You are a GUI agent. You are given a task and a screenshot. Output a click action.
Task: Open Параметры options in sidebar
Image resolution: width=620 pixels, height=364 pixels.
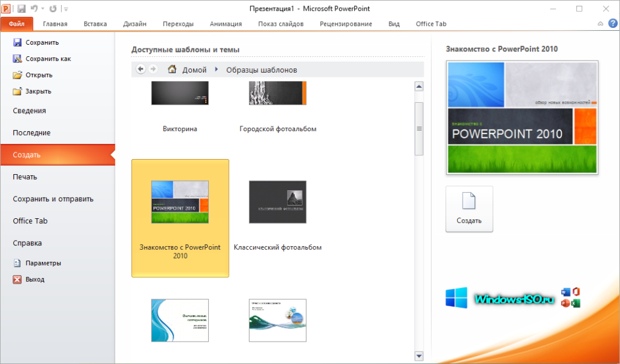37,263
